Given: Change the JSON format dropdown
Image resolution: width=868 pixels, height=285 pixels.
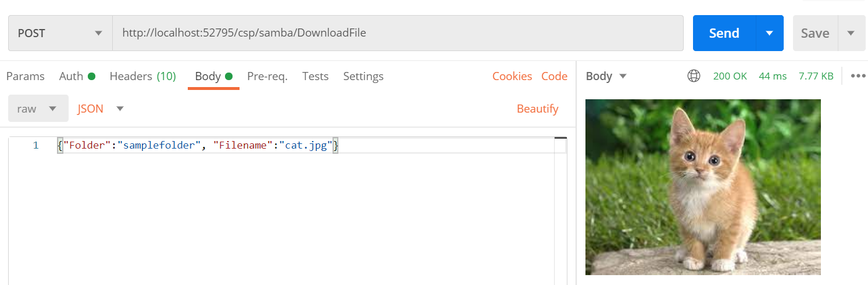Looking at the screenshot, I should (x=101, y=109).
